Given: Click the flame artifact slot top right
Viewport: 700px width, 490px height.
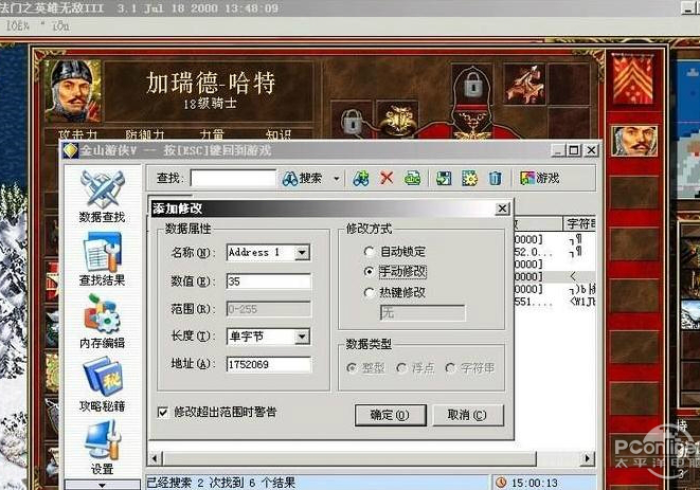Looking at the screenshot, I should pos(525,84).
